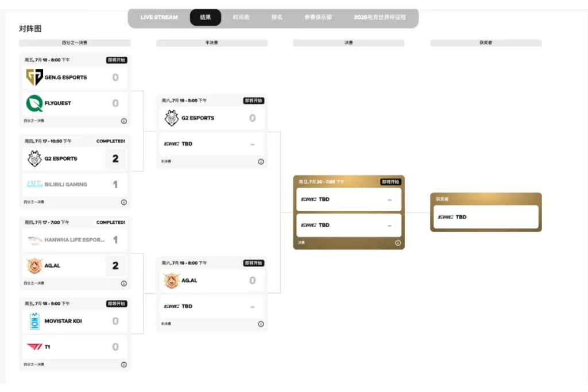
Task: Select the winner TBD card
Action: [486, 217]
